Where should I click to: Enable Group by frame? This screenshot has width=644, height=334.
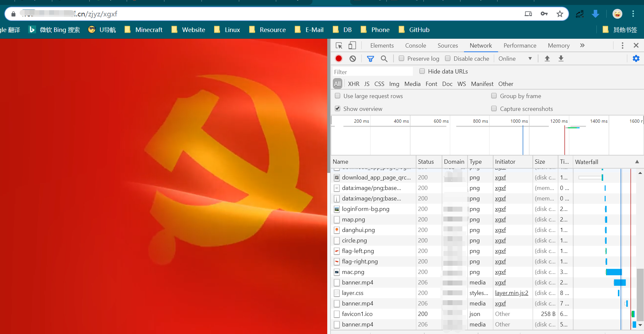(494, 96)
